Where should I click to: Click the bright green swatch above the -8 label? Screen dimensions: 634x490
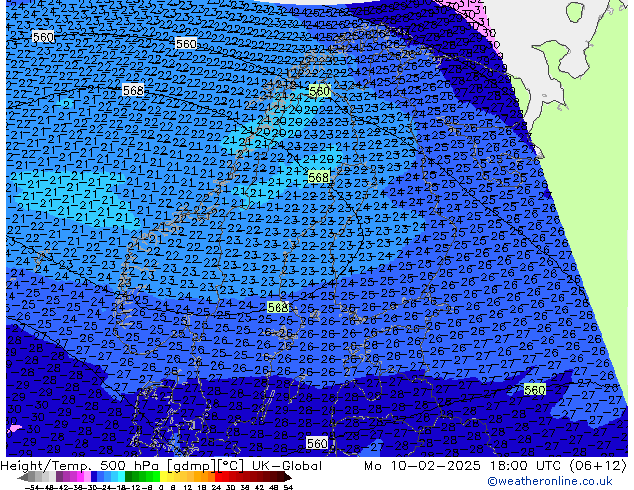[156, 477]
